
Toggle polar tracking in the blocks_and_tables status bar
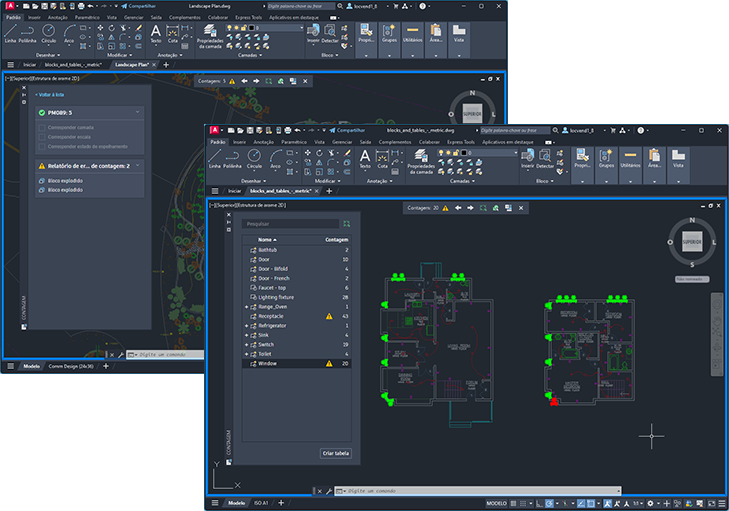(550, 503)
